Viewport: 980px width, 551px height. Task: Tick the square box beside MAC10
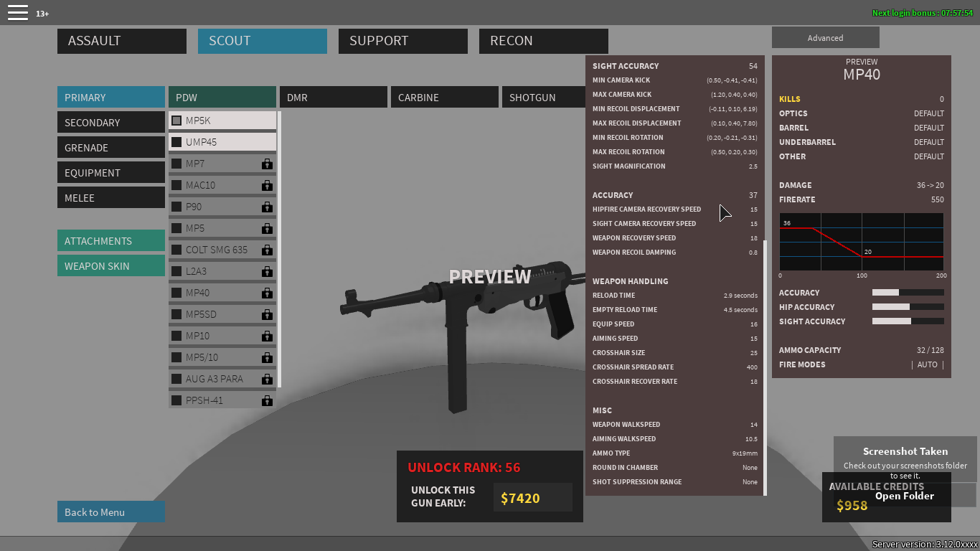[x=176, y=185]
